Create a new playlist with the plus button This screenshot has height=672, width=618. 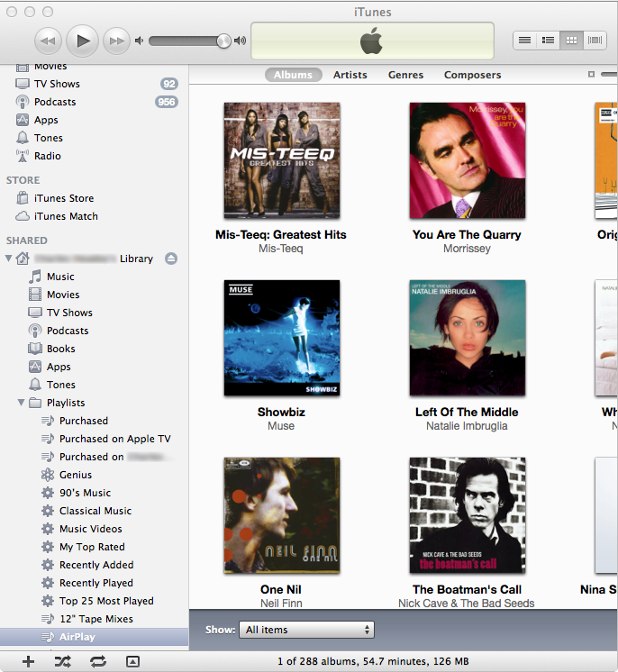pos(28,661)
